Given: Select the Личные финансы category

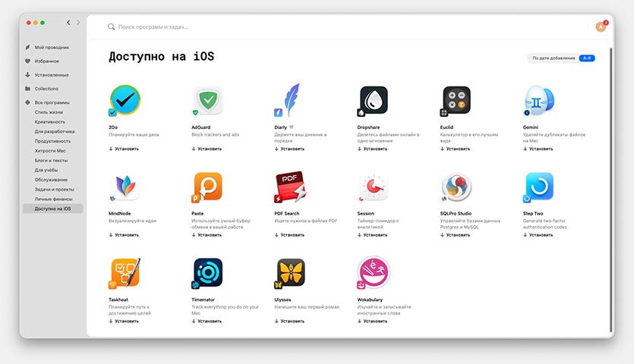Looking at the screenshot, I should coord(53,199).
